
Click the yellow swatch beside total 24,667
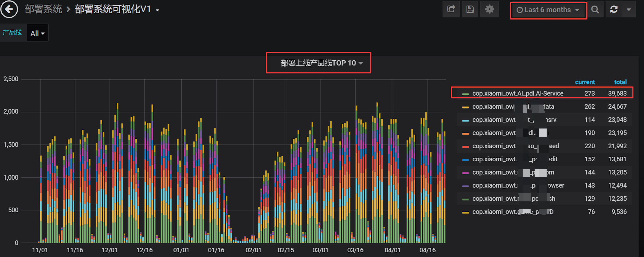(465, 107)
